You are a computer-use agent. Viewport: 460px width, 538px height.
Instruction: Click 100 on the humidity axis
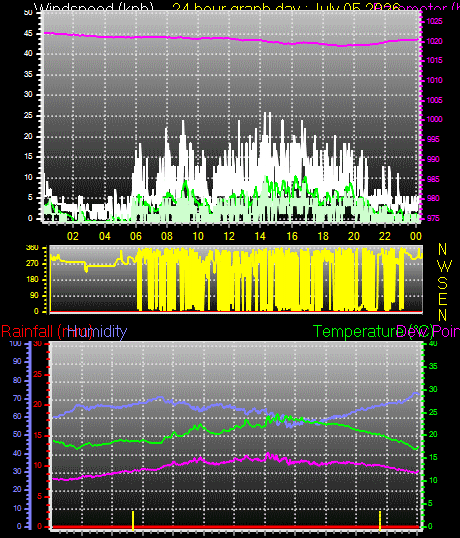(16, 343)
